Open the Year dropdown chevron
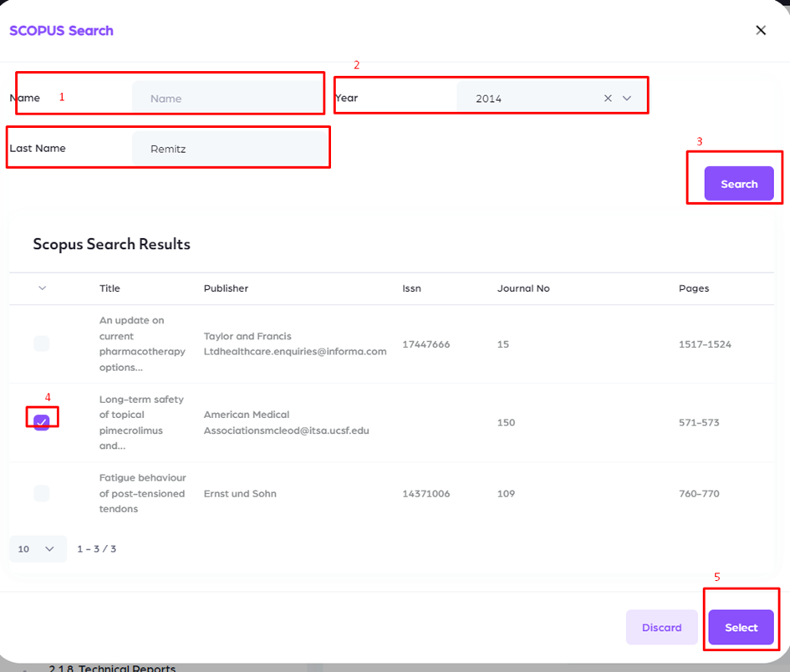This screenshot has height=672, width=790. point(627,99)
